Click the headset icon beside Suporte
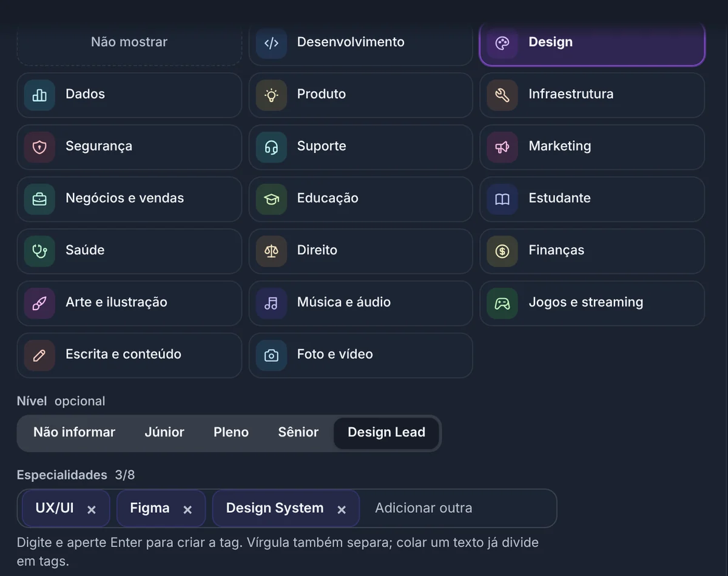The width and height of the screenshot is (728, 576). 271,147
